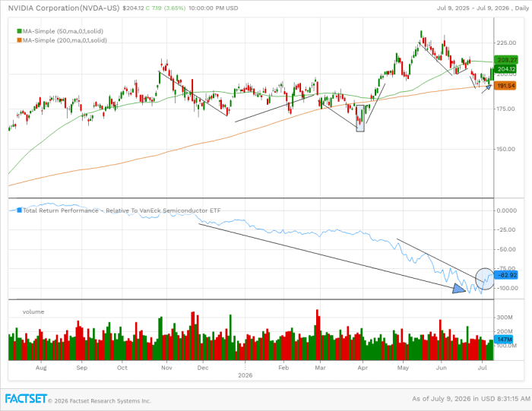Click the $204.12 last price in header
Image resolution: width=532 pixels, height=411 pixels.
tap(133, 8)
